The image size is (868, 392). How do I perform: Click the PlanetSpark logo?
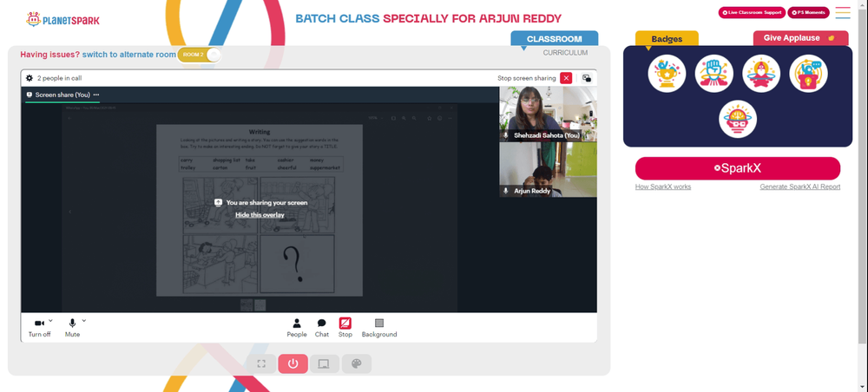(x=62, y=20)
